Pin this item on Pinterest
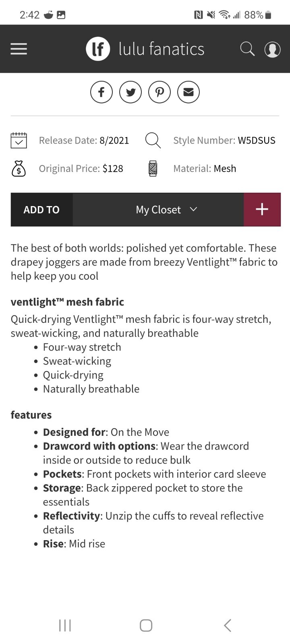Image resolution: width=290 pixels, height=644 pixels. 159,92
